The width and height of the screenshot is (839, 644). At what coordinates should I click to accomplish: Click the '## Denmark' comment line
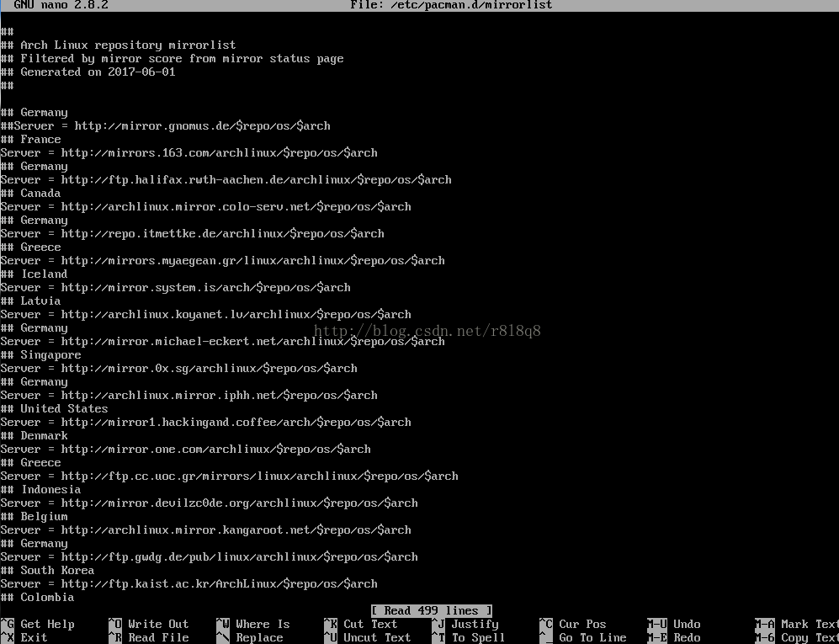pos(34,436)
